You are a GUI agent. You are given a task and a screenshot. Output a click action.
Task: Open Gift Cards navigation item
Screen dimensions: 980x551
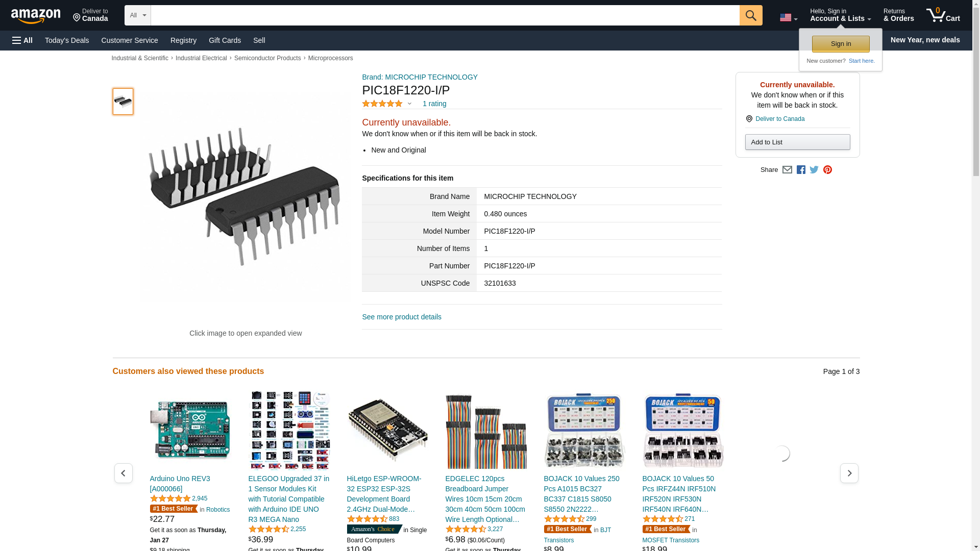pyautogui.click(x=225, y=40)
